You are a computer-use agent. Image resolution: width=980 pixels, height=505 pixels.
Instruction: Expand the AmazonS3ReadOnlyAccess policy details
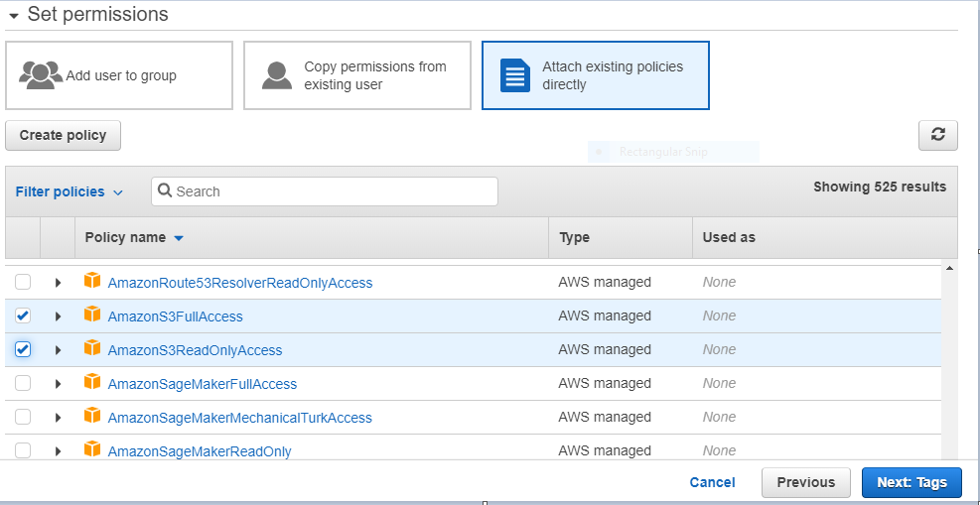pos(58,350)
